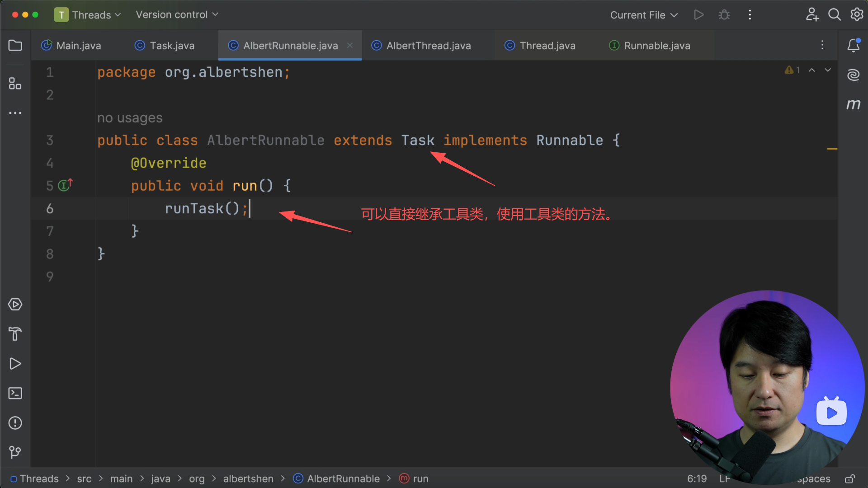This screenshot has width=868, height=488.
Task: Click the implements gutter icon on line 5
Action: coord(65,185)
